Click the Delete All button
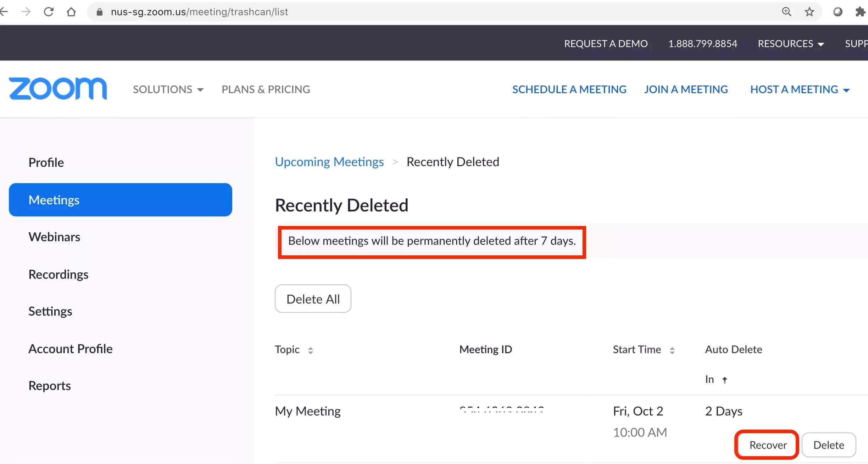The height and width of the screenshot is (464, 868). 313,299
